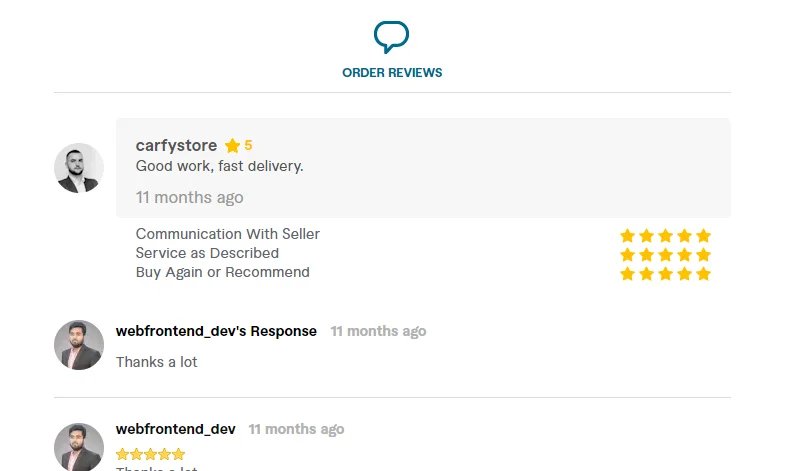Click the "Good work, fast delivery." review text

pyautogui.click(x=219, y=166)
